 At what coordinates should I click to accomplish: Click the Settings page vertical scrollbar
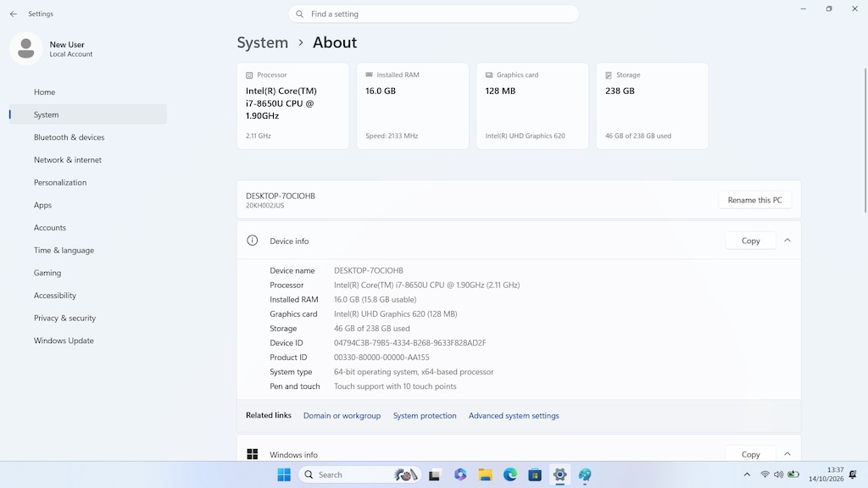point(865,140)
